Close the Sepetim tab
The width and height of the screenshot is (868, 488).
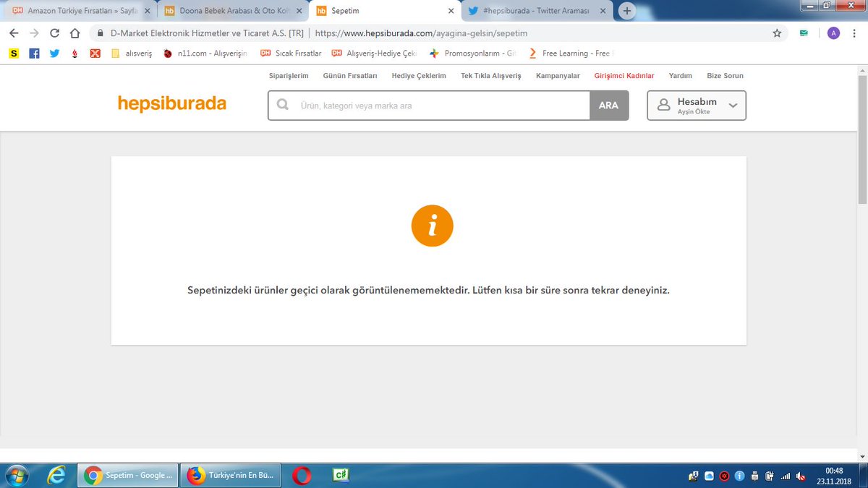[x=451, y=11]
